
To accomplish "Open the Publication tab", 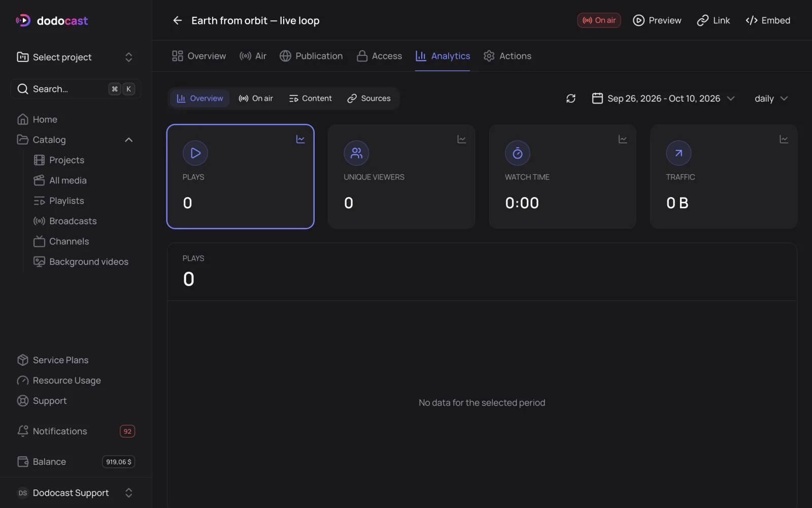I will coord(311,56).
